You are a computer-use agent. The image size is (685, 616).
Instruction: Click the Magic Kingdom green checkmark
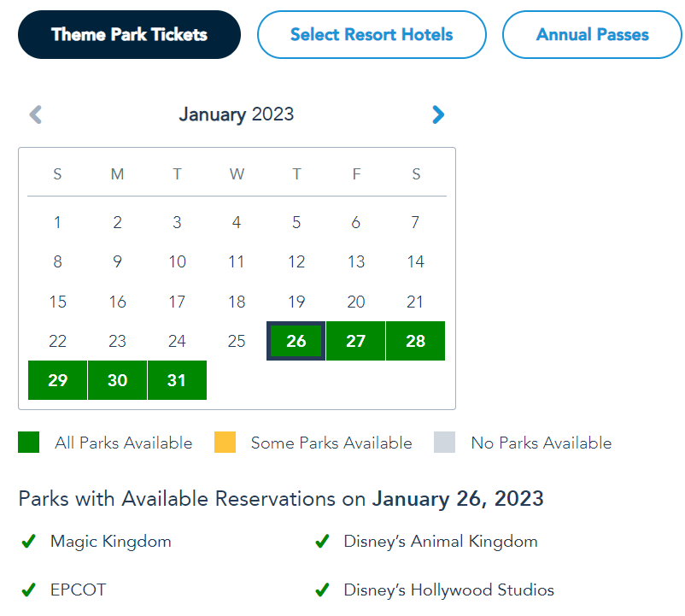pos(28,542)
